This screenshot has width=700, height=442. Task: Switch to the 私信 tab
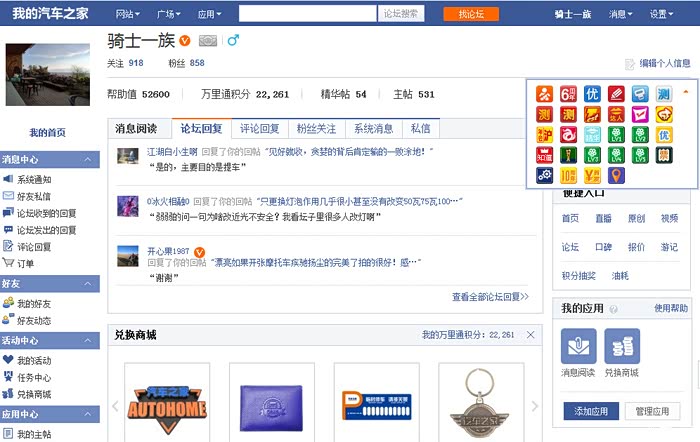[420, 129]
